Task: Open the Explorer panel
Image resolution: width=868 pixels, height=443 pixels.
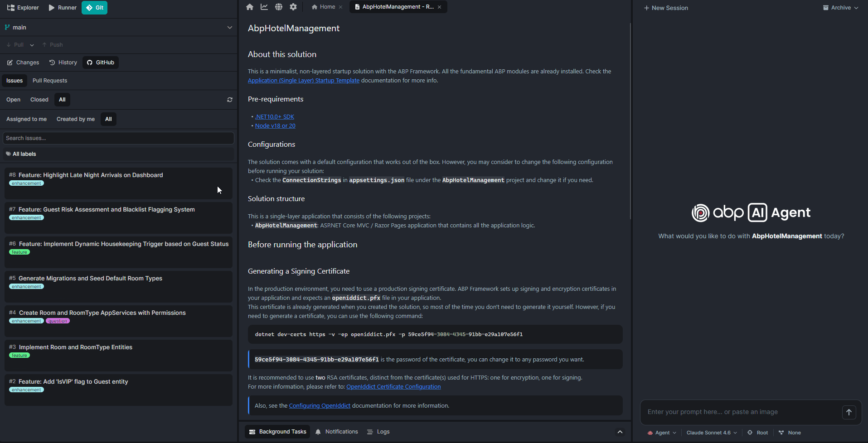Action: (x=23, y=8)
